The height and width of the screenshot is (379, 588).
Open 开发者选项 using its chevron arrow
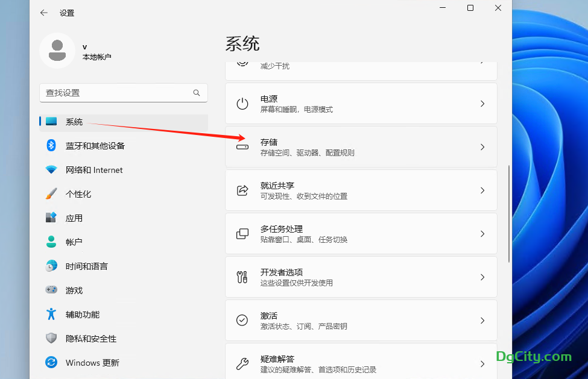(x=482, y=277)
